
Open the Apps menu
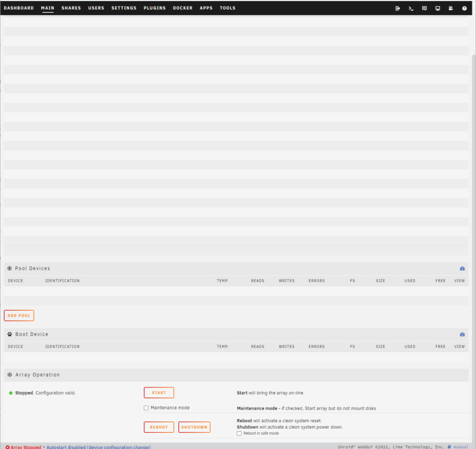click(x=206, y=8)
